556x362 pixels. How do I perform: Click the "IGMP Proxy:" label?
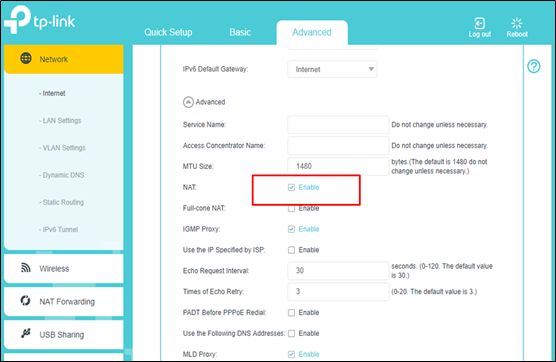click(x=201, y=229)
